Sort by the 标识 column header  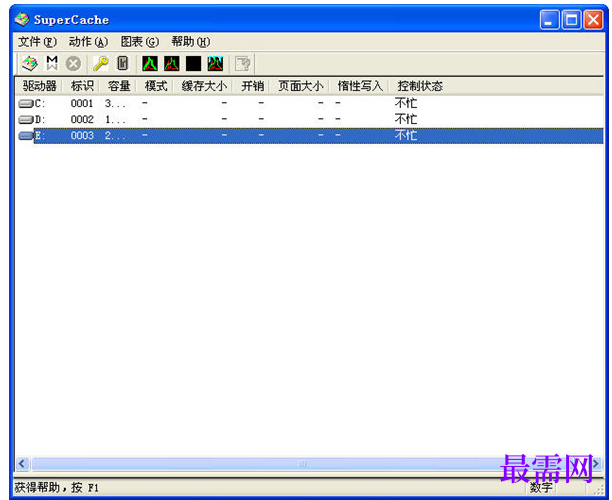[x=82, y=86]
